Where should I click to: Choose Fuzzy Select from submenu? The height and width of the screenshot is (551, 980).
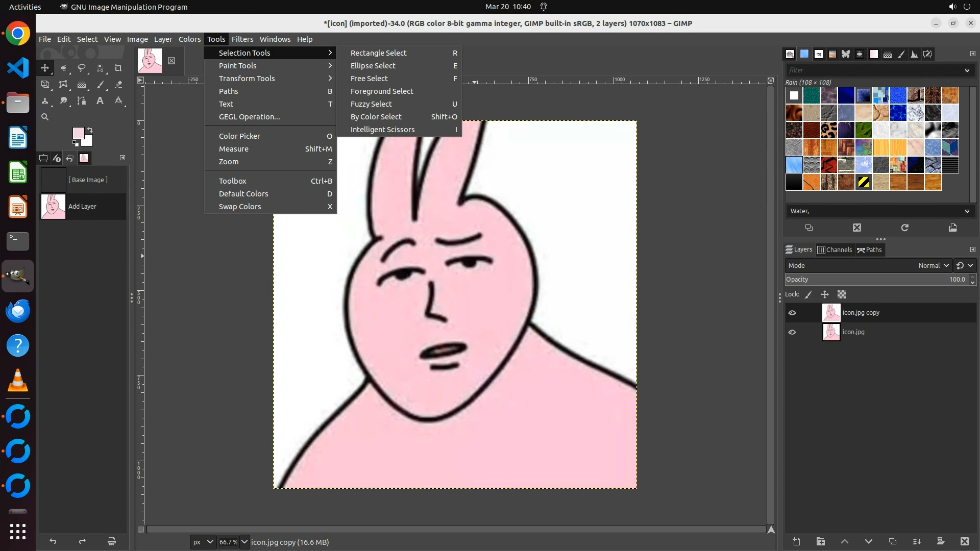point(371,104)
